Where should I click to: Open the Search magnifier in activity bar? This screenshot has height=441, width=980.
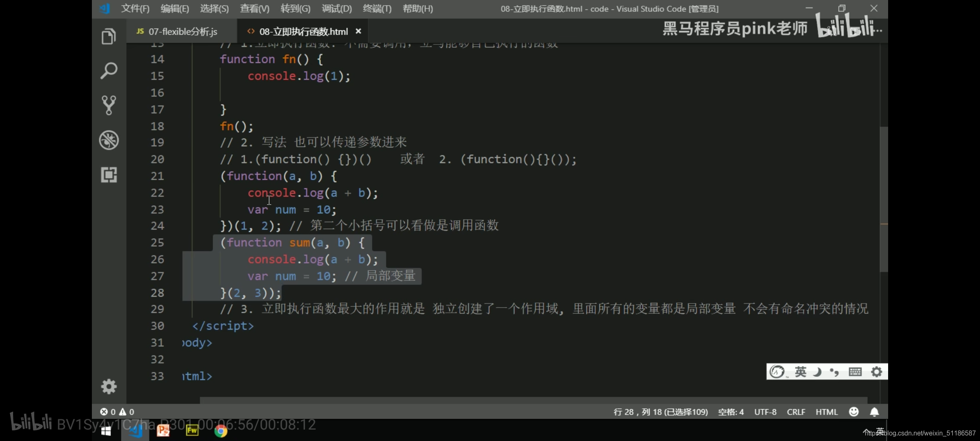tap(109, 71)
